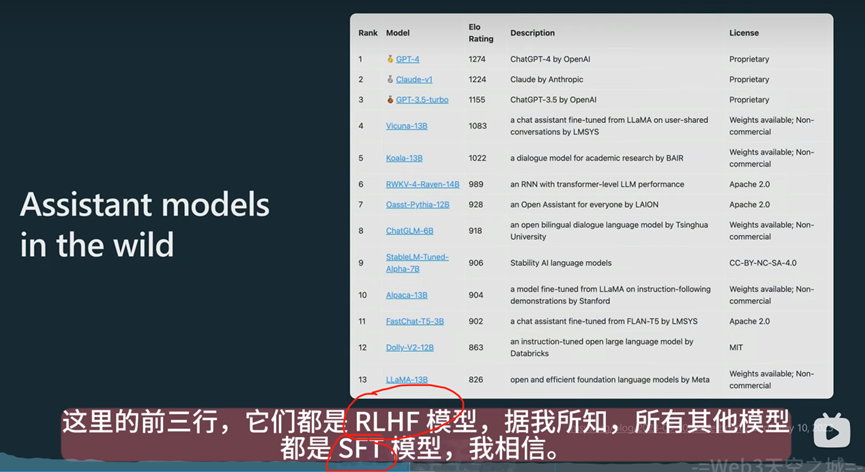Go to the FastChat-T5-3B link
The width and height of the screenshot is (865, 472).
coord(415,321)
